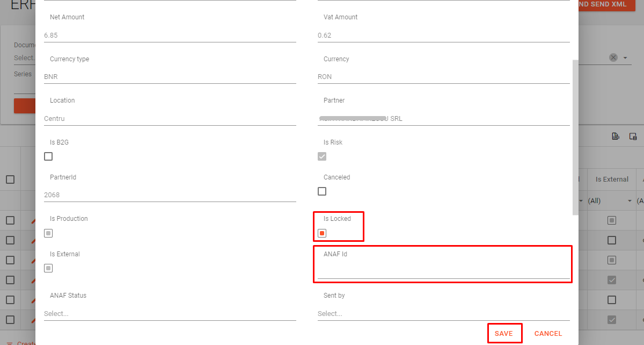Expand the dropdown arrow beside the clear X
Image resolution: width=644 pixels, height=345 pixels.
click(x=626, y=57)
